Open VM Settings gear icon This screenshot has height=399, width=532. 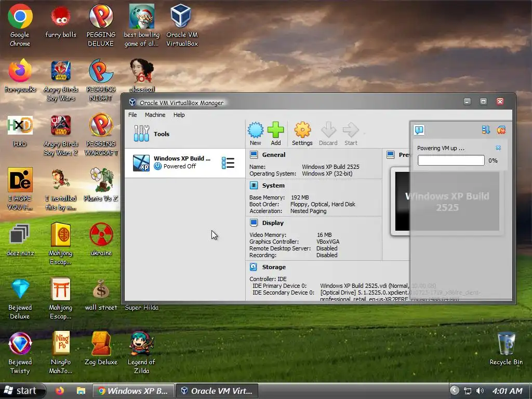click(x=302, y=134)
